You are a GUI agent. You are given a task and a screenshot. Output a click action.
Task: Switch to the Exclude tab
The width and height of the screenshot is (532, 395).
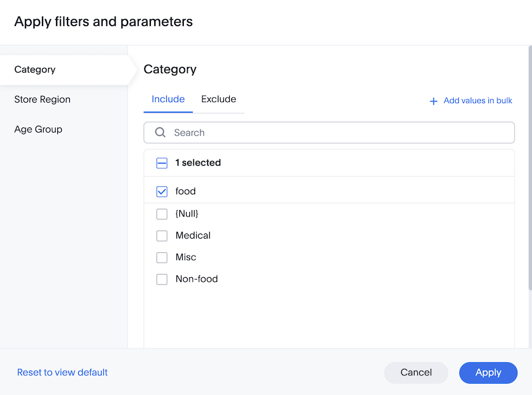(x=218, y=99)
